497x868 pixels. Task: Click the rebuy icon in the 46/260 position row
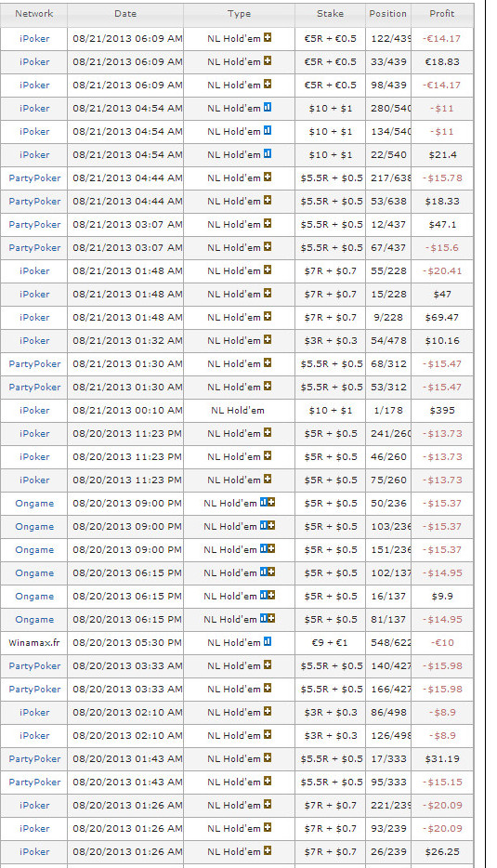(x=268, y=456)
